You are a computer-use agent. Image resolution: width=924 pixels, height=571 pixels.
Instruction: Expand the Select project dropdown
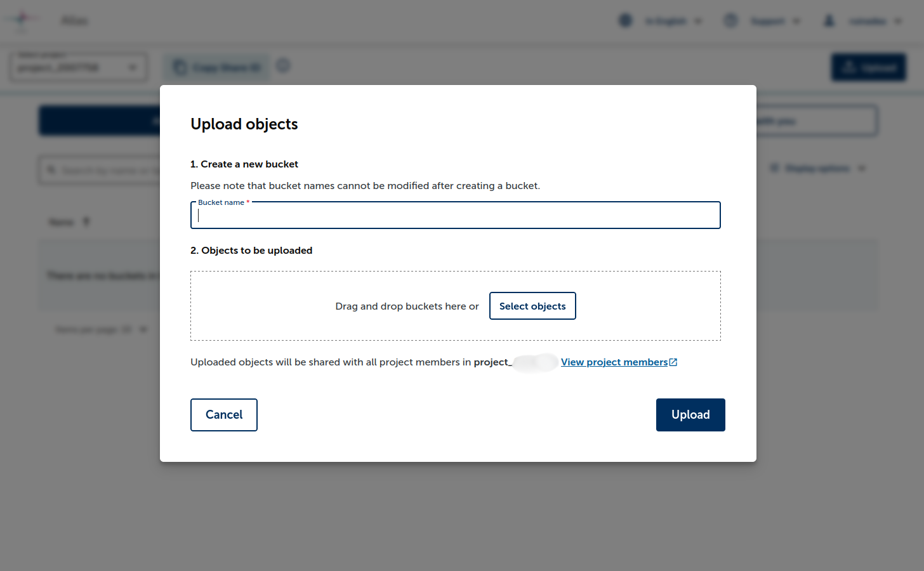[x=133, y=67]
